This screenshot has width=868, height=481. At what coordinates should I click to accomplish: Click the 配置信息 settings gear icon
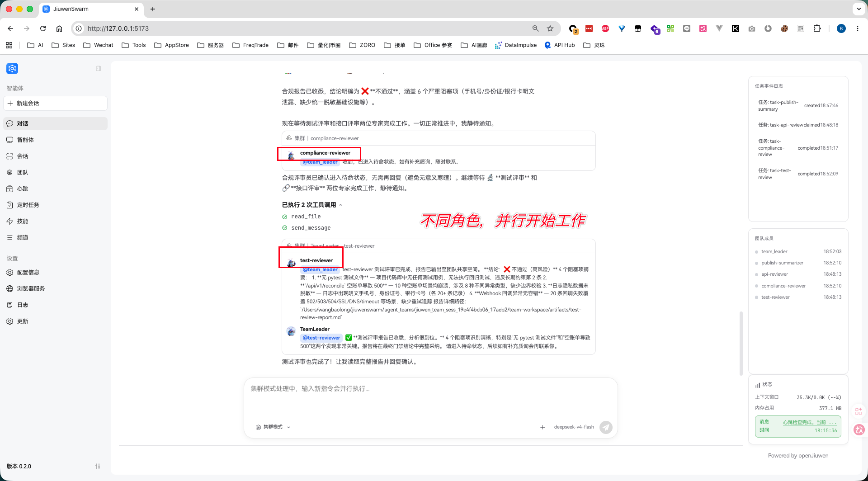coord(10,272)
